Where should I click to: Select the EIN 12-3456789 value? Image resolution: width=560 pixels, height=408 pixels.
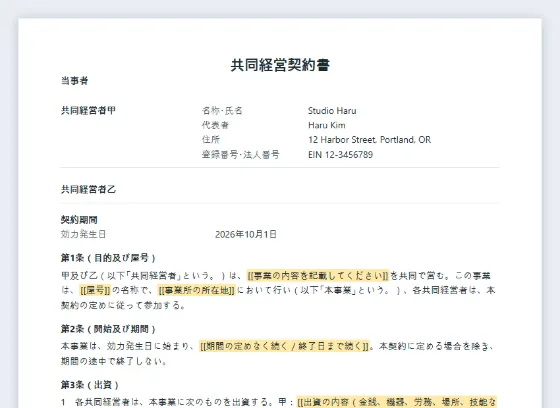pos(340,155)
